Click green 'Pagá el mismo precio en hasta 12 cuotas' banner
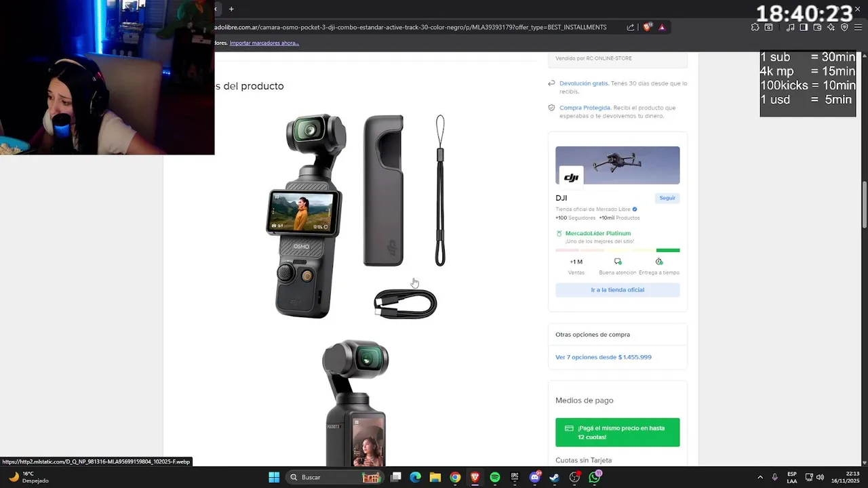Screen dimensions: 868x488 617,432
